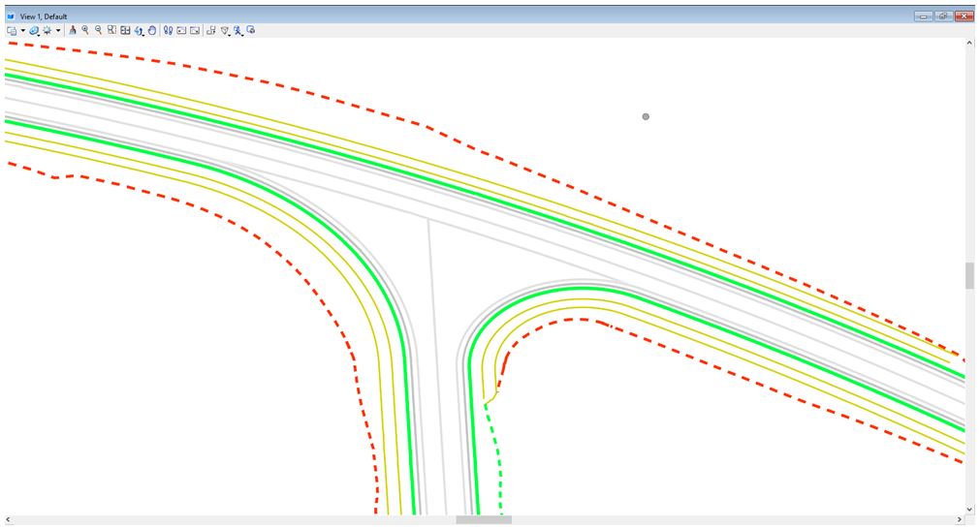980x529 pixels.
Task: Click the vertical scrollbar down arrow
Action: point(969,509)
